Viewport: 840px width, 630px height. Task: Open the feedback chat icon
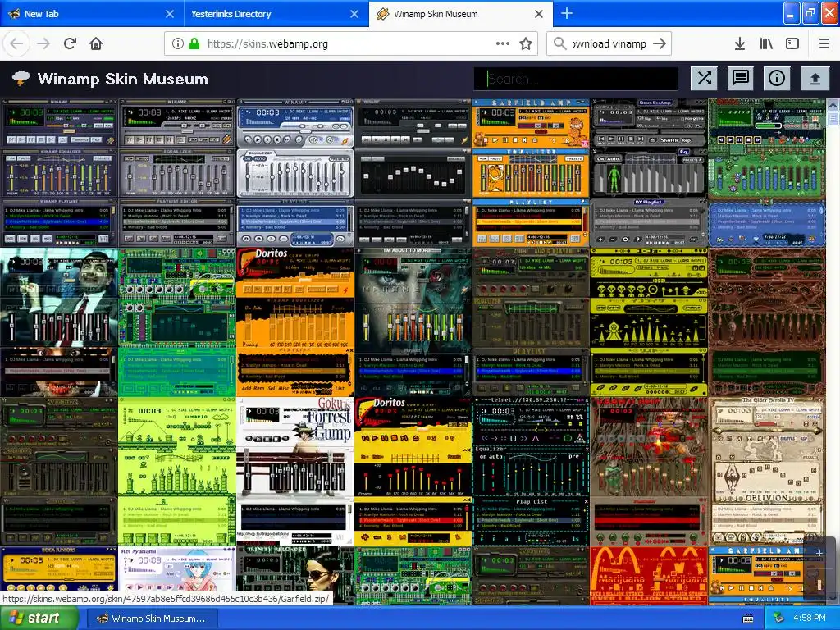point(741,79)
